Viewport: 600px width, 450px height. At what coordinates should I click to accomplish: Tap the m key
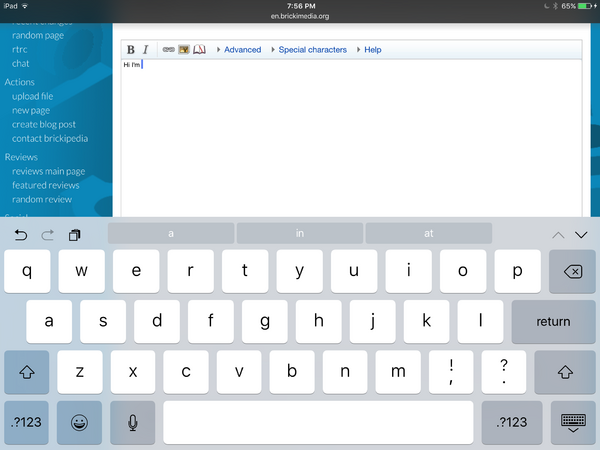click(398, 372)
